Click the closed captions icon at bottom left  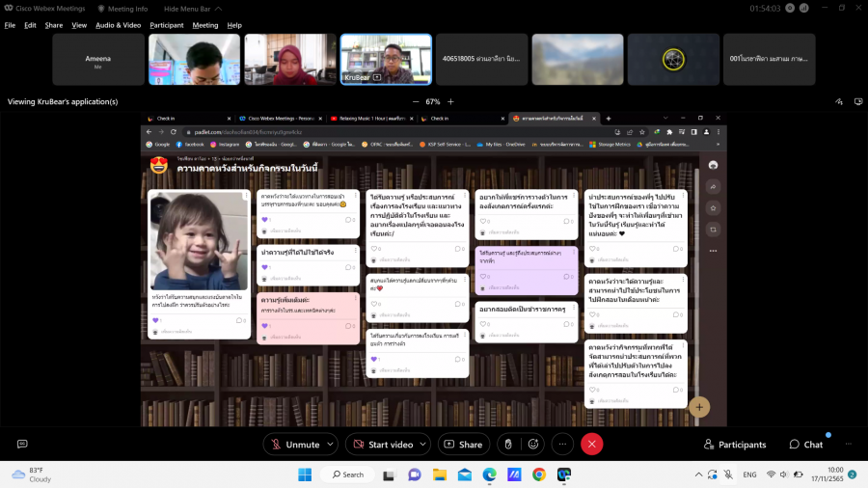22,445
